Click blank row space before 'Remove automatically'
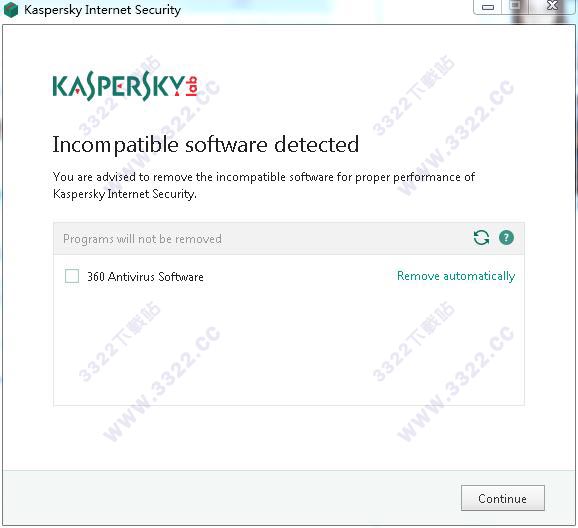This screenshot has width=578, height=528. click(x=300, y=276)
